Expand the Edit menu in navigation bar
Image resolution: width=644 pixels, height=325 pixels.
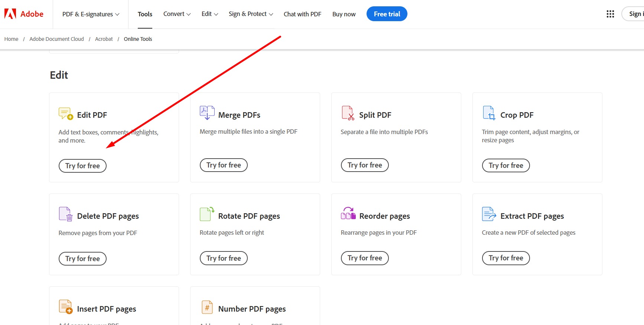[210, 14]
